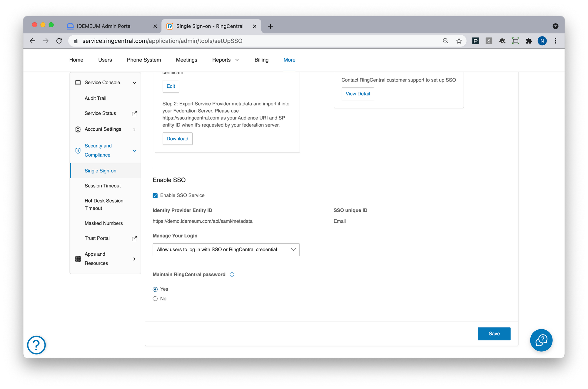Image resolution: width=588 pixels, height=389 pixels.
Task: Open the N profile avatar
Action: (x=542, y=41)
